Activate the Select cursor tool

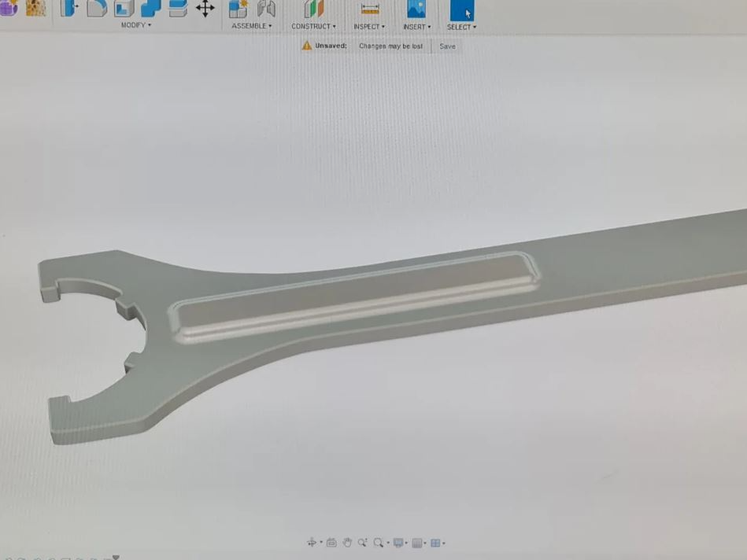pyautogui.click(x=461, y=10)
